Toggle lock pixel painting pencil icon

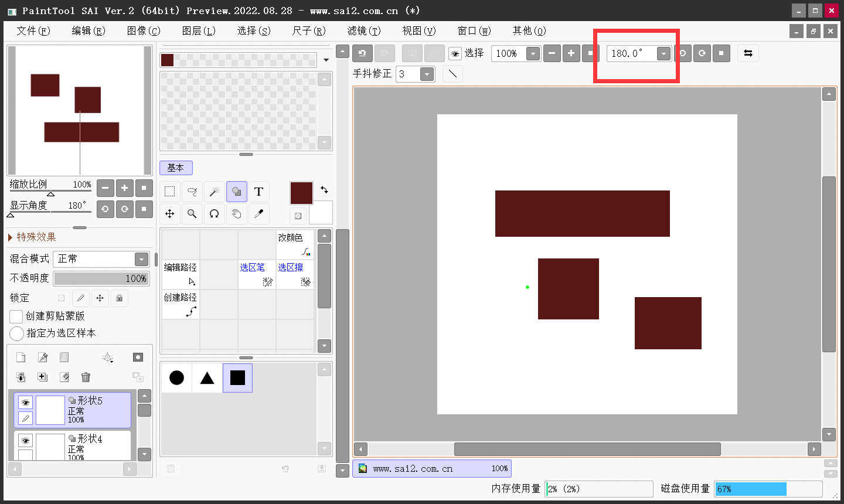pos(81,298)
